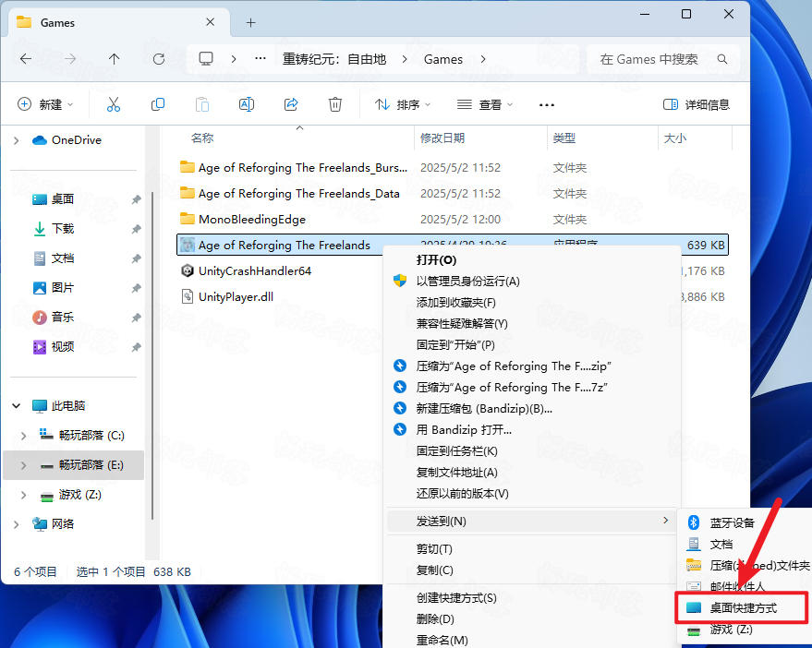Image resolution: width=812 pixels, height=648 pixels.
Task: Click 重铸纪元: 自由地 in breadcrumb
Action: click(x=334, y=59)
